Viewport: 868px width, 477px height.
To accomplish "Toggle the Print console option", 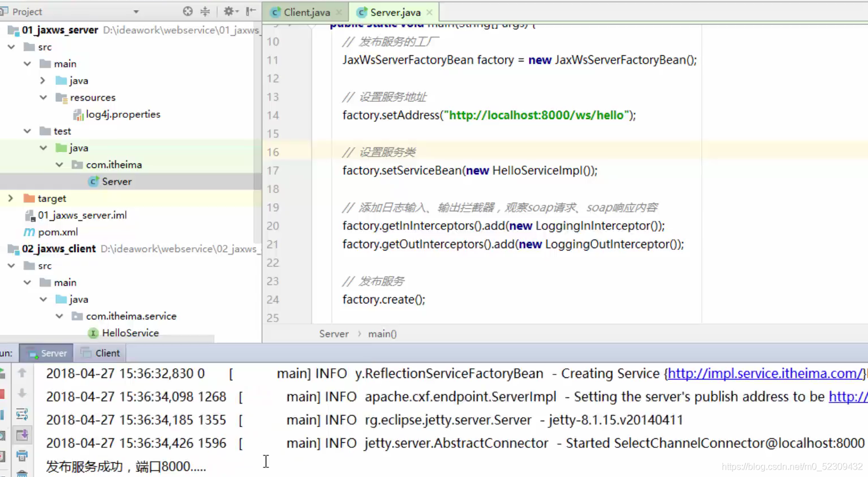I will pos(23,455).
